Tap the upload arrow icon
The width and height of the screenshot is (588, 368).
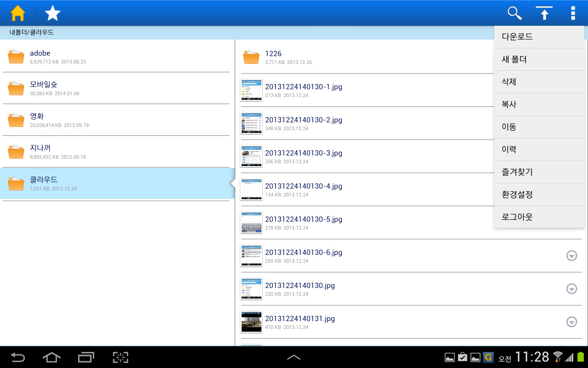click(544, 13)
